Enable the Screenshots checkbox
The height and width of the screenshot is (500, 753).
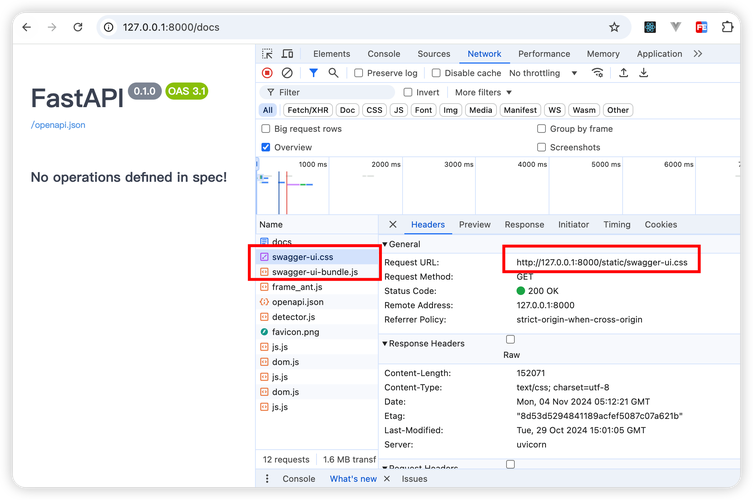point(541,147)
